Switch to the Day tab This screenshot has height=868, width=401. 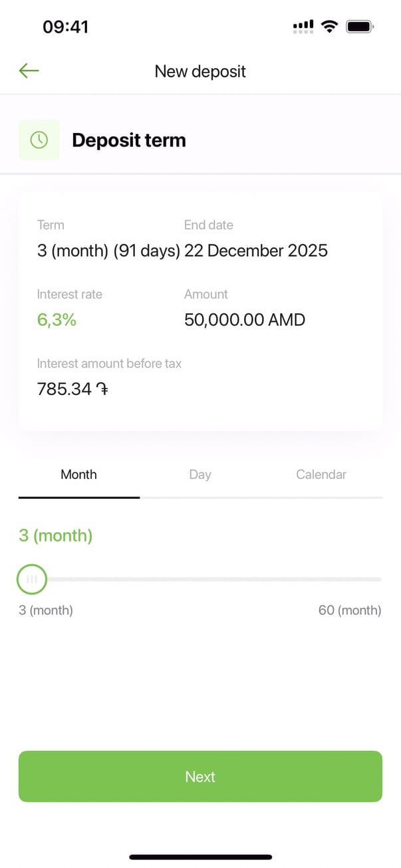coord(200,475)
